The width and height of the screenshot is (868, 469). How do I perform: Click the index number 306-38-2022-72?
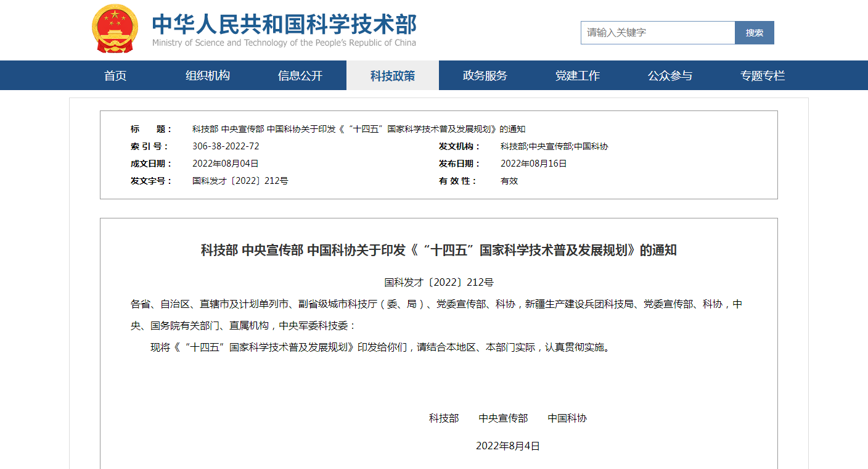pos(226,146)
